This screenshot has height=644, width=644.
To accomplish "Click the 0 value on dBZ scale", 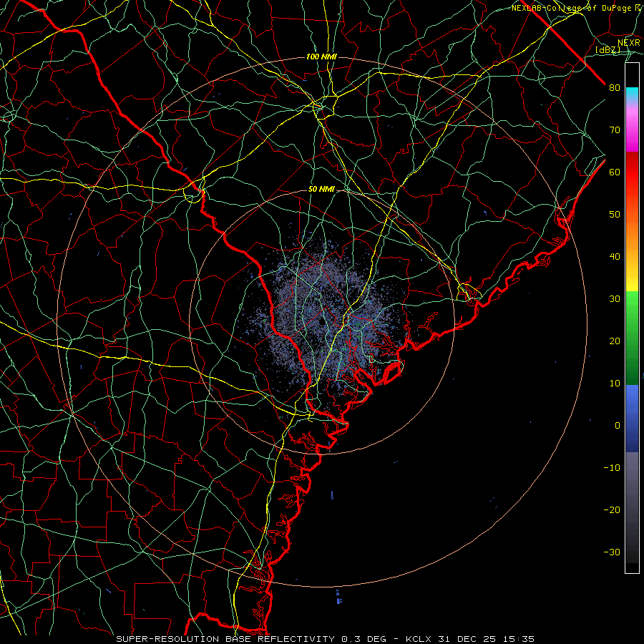I will click(x=618, y=426).
